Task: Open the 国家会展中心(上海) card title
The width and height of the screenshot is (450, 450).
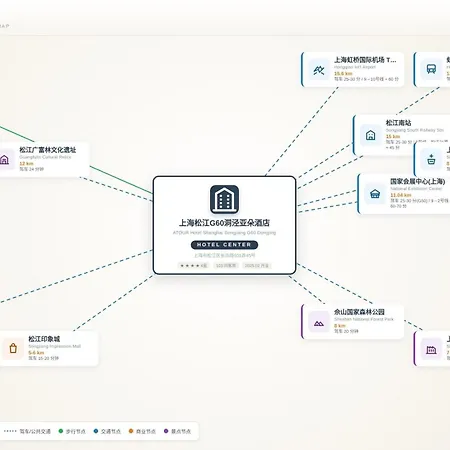Action: point(418,181)
